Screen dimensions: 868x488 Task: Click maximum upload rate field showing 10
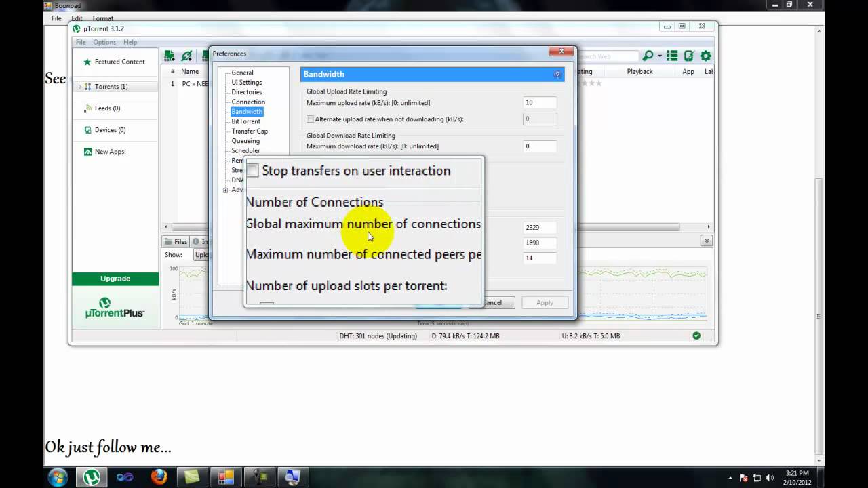[540, 103]
